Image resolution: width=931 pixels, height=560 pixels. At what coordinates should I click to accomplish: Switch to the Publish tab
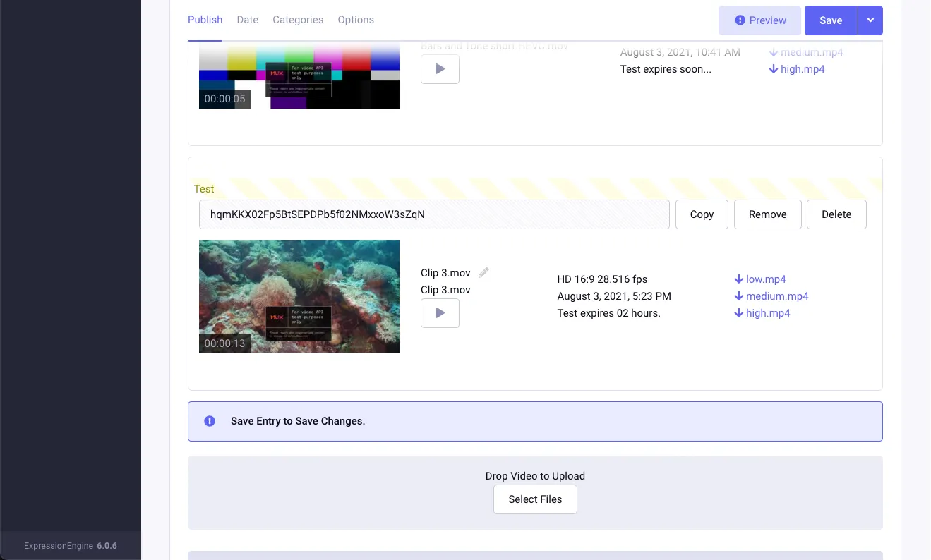click(205, 20)
